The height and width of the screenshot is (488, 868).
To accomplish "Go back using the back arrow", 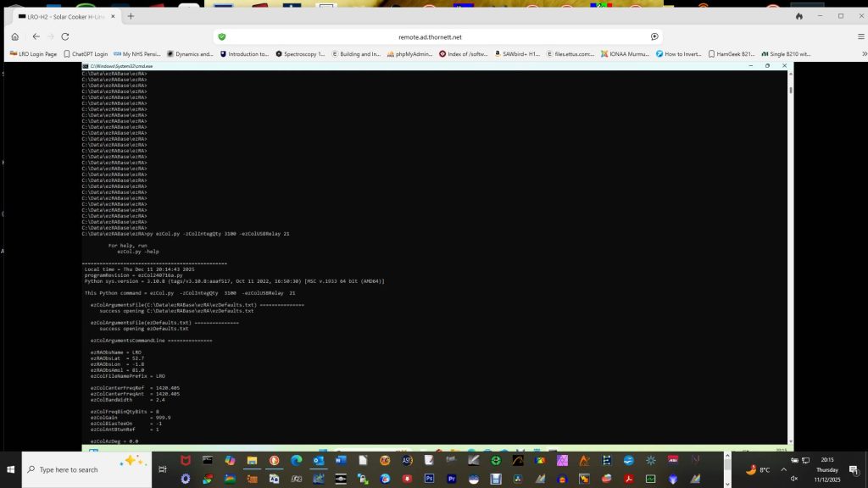I will pyautogui.click(x=36, y=36).
